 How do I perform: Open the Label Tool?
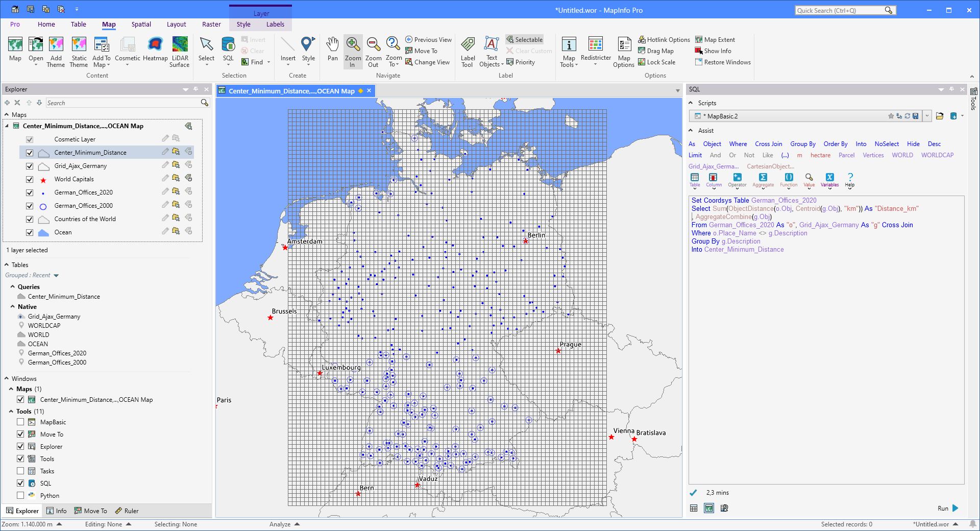point(468,52)
